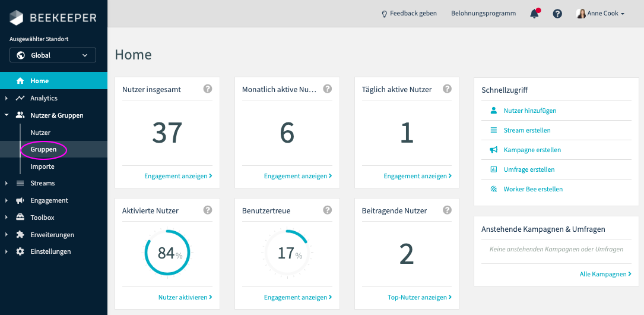This screenshot has width=644, height=315.
Task: Open the Global location dropdown
Action: [x=53, y=55]
